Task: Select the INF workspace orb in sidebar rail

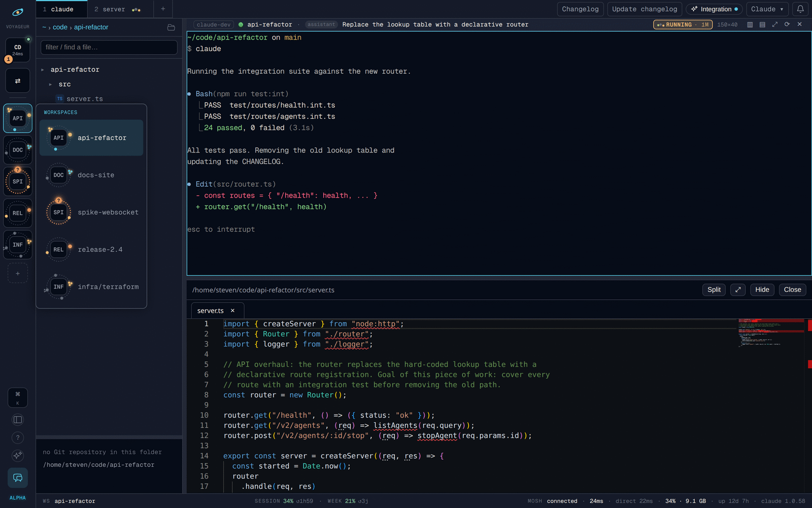Action: pyautogui.click(x=18, y=245)
